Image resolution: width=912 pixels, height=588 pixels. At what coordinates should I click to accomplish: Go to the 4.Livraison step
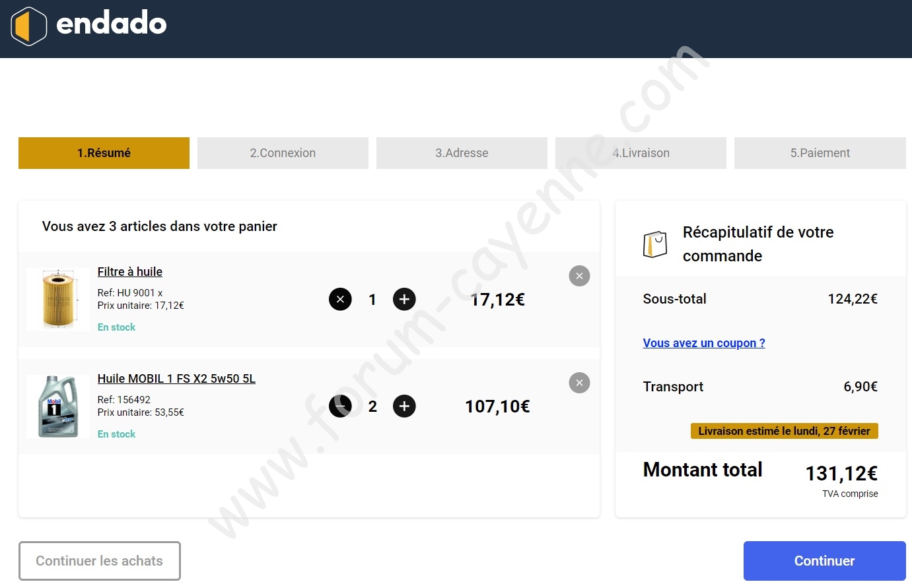(641, 153)
